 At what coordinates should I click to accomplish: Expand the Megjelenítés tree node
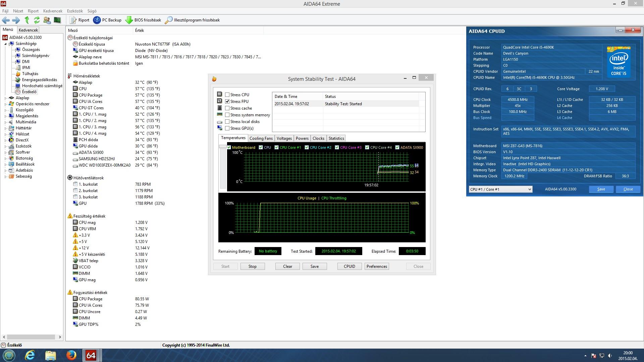tap(5, 116)
